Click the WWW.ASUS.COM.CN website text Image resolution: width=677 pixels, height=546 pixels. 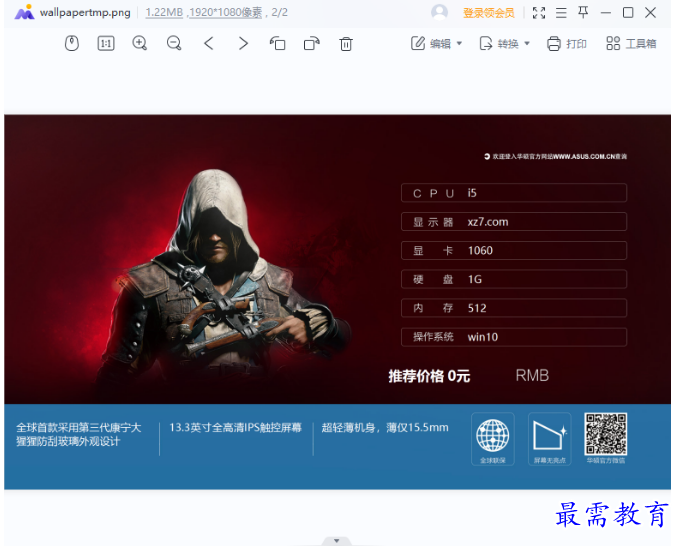click(x=584, y=156)
